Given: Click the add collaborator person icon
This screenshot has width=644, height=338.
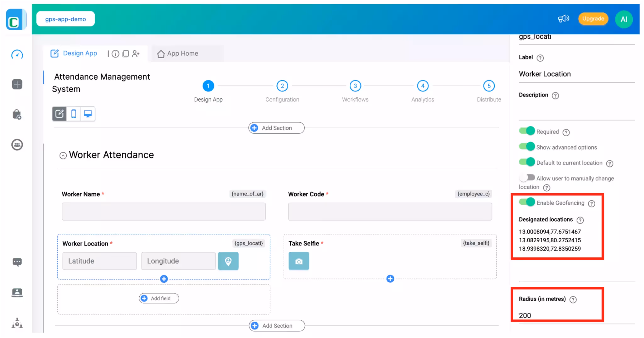Looking at the screenshot, I should (x=136, y=54).
